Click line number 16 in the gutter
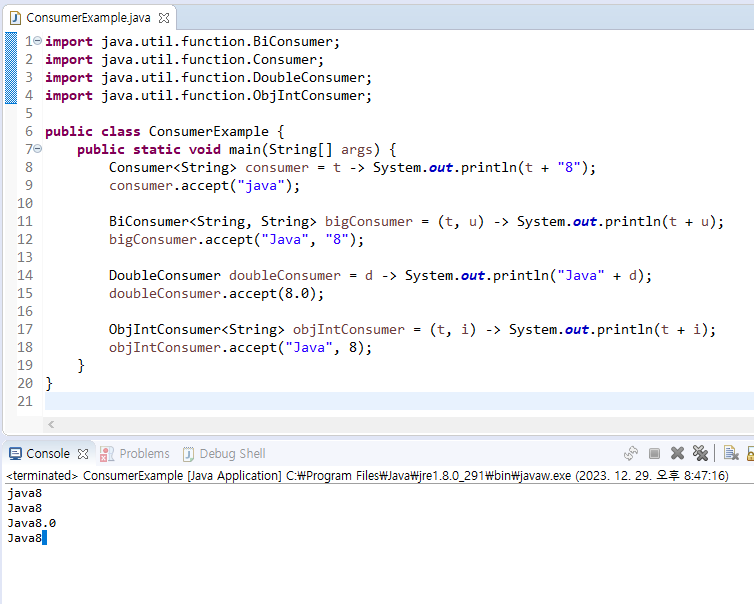Image resolution: width=754 pixels, height=604 pixels. pyautogui.click(x=25, y=311)
